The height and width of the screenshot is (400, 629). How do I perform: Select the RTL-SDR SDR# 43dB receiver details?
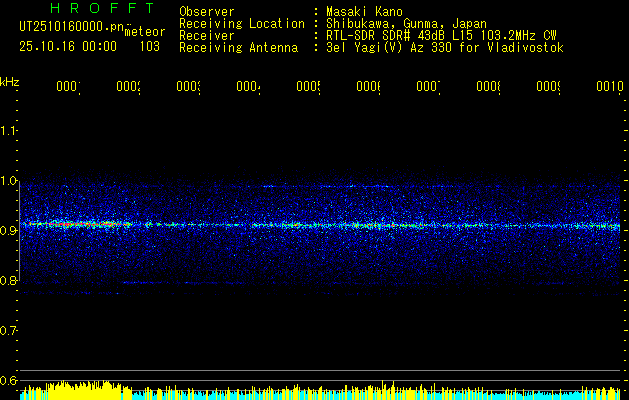[x=441, y=36]
